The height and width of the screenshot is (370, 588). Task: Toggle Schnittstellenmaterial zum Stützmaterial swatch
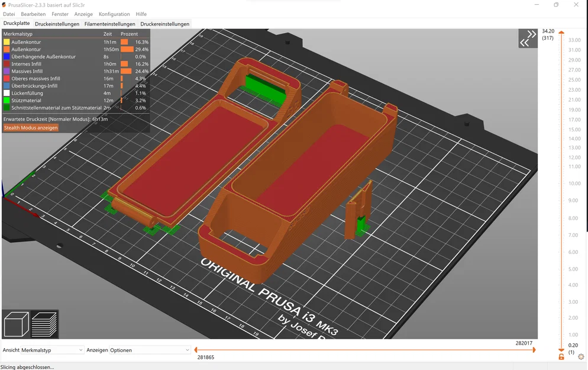click(x=7, y=108)
